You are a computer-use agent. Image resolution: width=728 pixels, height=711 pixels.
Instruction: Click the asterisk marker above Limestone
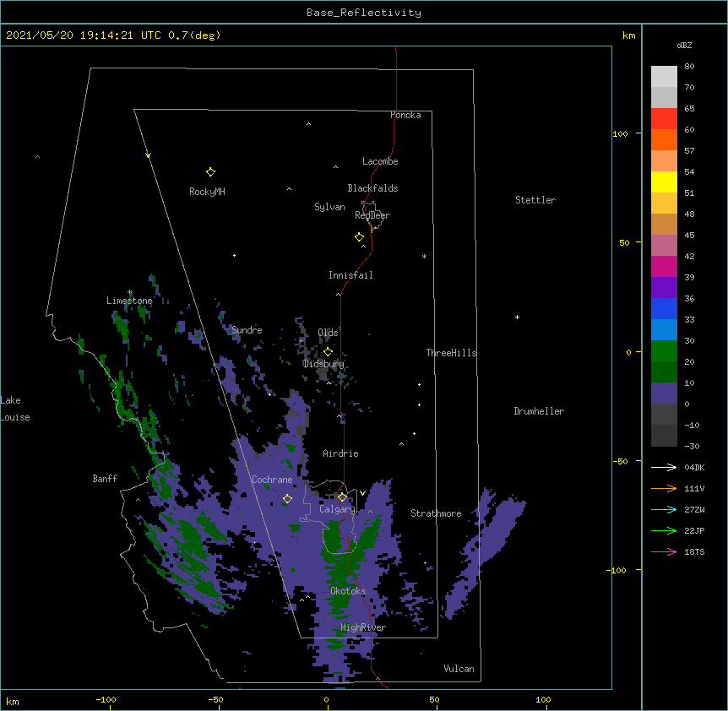tap(129, 292)
